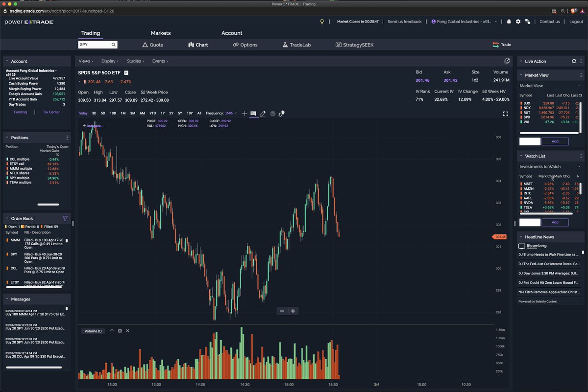Open the Events dropdown
This screenshot has height=392, width=588.
click(160, 61)
